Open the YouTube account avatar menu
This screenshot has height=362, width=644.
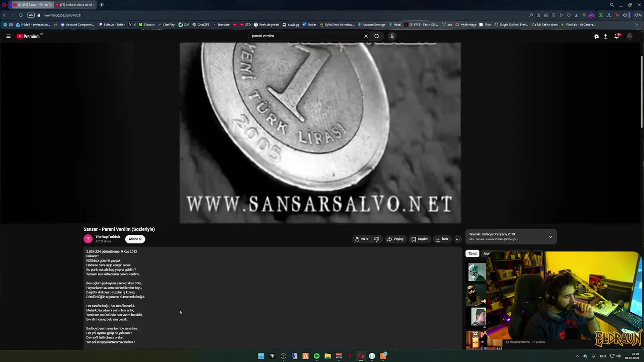tap(629, 36)
